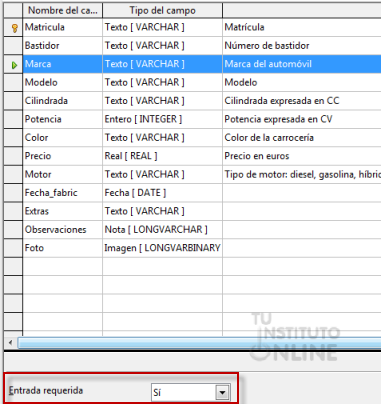The width and height of the screenshot is (381, 404).
Task: Click the row selector beside Modelo
Action: (13, 82)
